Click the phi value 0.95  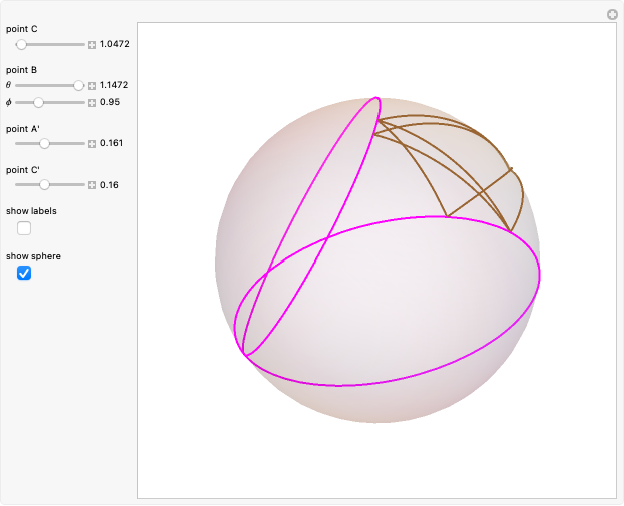click(110, 102)
